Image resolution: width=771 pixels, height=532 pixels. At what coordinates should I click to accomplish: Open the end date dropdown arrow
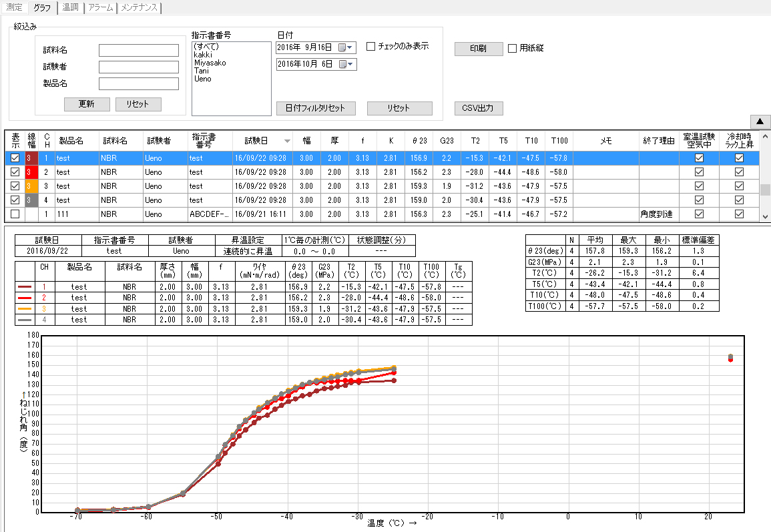pos(350,64)
